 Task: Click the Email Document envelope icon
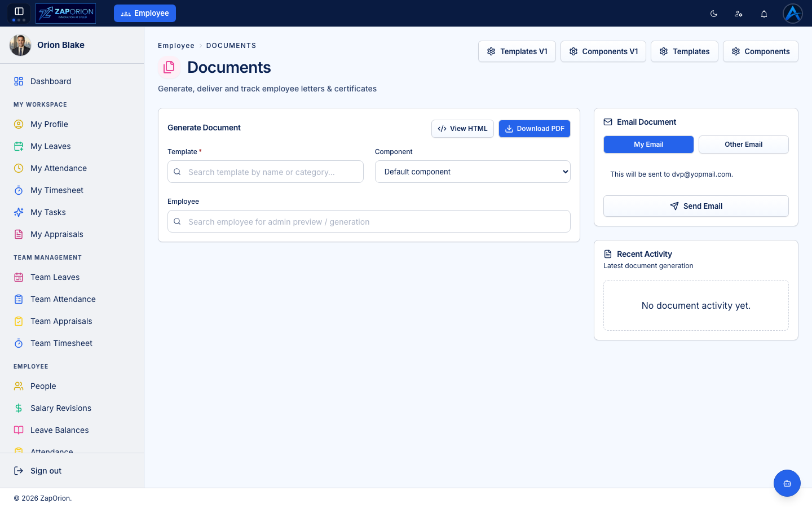(608, 122)
